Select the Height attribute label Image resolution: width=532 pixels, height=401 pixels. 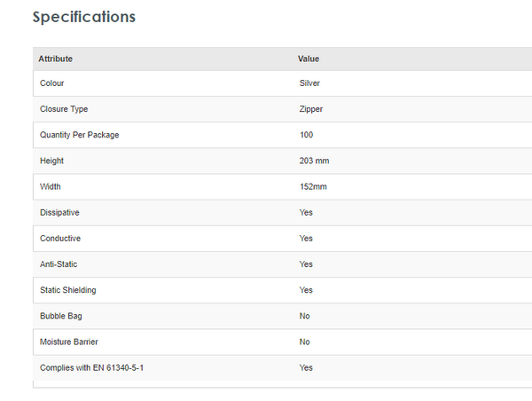point(51,161)
